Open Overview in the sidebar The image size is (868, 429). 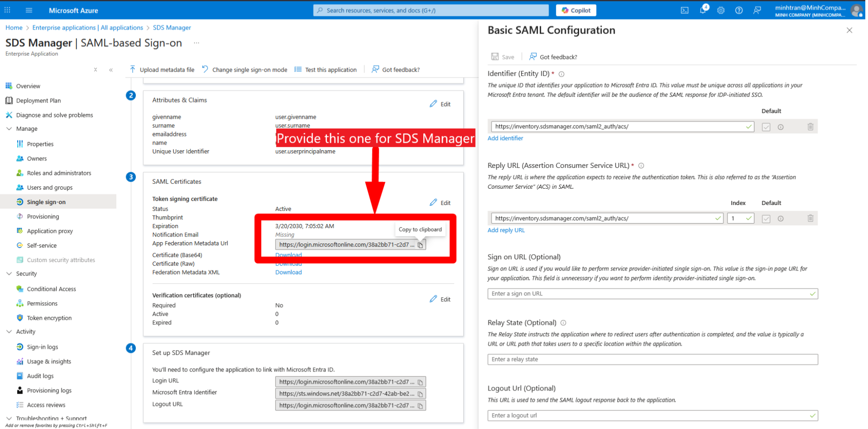(x=28, y=86)
